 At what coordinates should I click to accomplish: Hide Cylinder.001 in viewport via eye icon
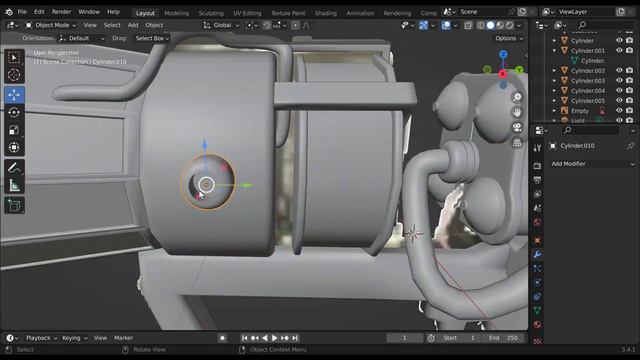619,50
